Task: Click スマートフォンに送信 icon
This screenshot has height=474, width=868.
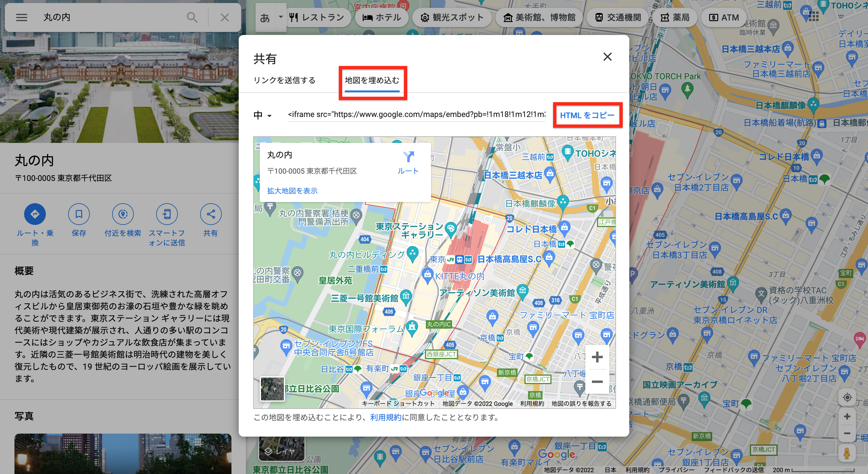Action: [167, 214]
